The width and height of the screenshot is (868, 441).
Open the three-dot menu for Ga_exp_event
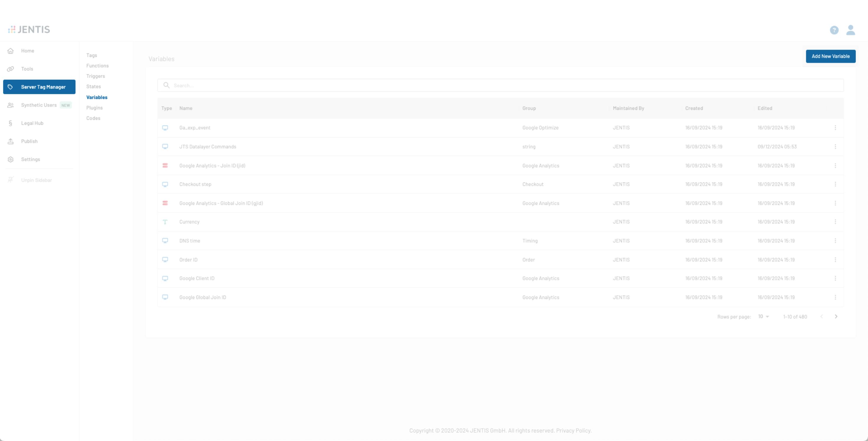[835, 128]
